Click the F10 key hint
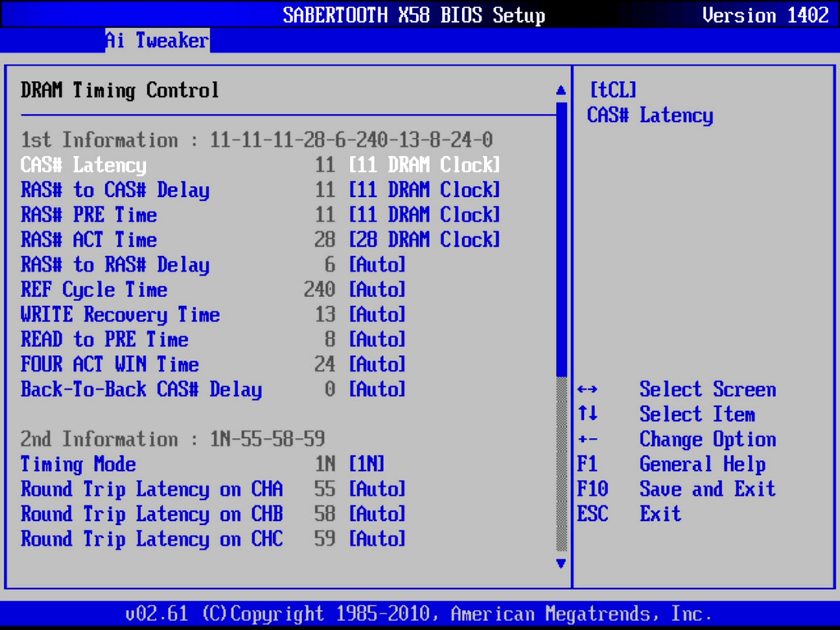The width and height of the screenshot is (840, 630). (x=592, y=489)
